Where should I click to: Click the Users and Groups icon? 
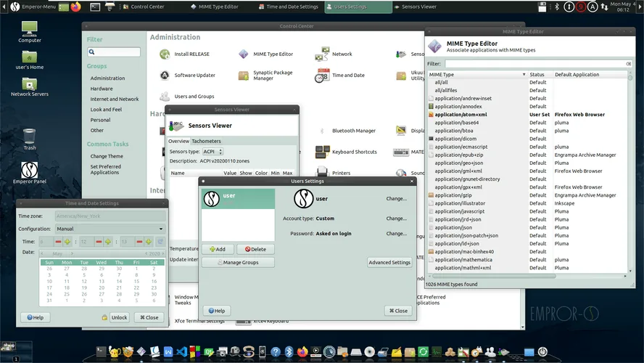165,97
